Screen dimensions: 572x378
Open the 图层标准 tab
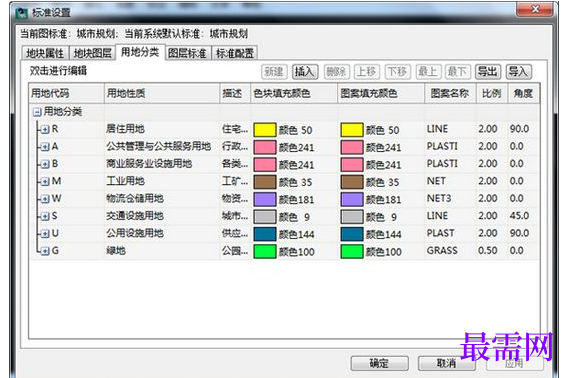[x=188, y=53]
